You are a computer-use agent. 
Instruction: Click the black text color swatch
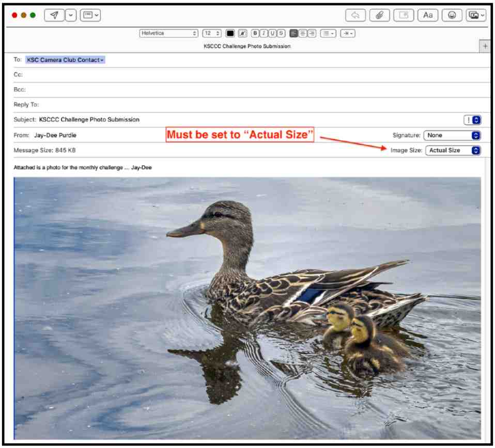click(230, 34)
